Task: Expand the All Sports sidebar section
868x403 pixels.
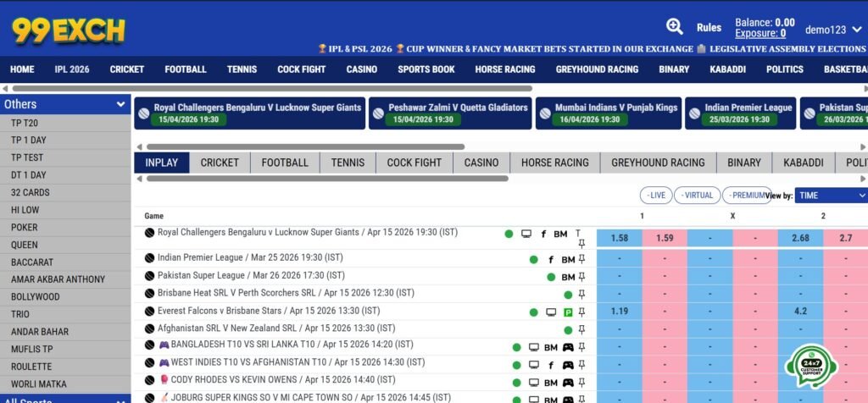Action: tap(65, 399)
